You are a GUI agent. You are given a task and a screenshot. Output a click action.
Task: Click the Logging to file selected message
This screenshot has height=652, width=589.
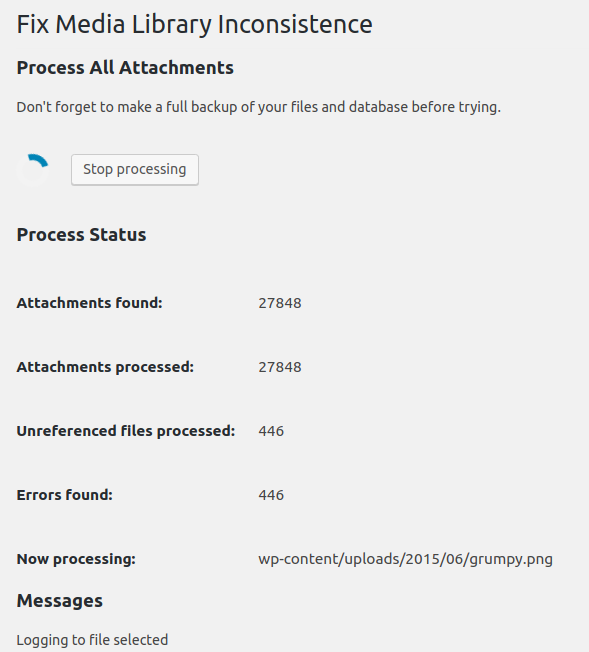[92, 640]
